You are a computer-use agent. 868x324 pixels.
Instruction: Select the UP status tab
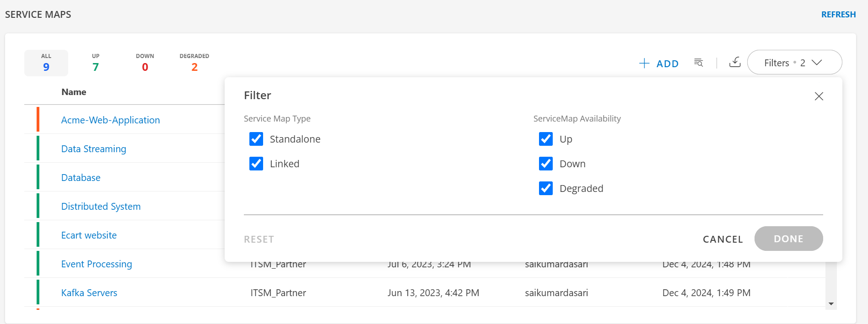coord(96,63)
